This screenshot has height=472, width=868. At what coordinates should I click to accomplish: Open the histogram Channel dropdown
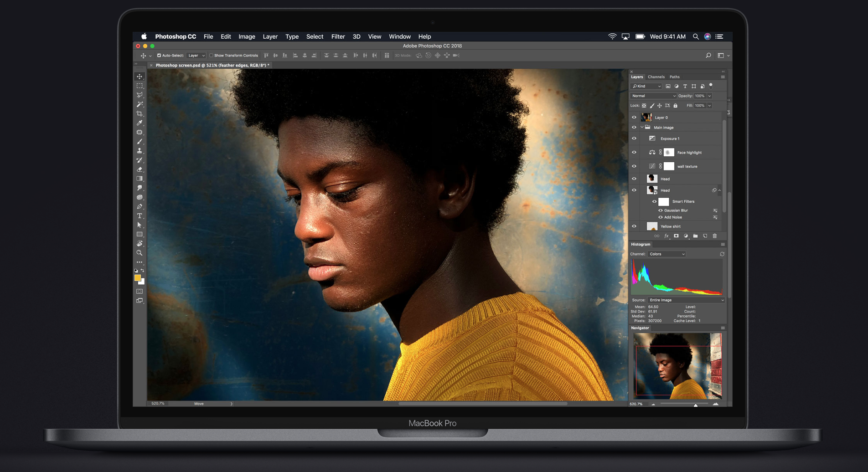[x=666, y=254]
